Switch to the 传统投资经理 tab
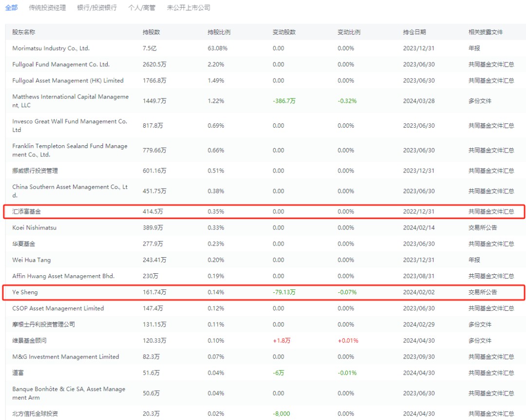The image size is (526, 420). 47,8
